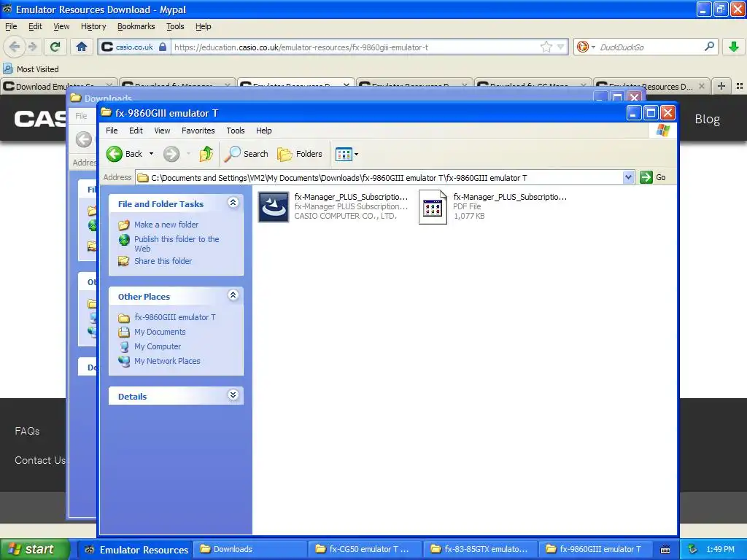The image size is (747, 560).
Task: Click the Mypal forward arrow button
Action: (x=32, y=47)
